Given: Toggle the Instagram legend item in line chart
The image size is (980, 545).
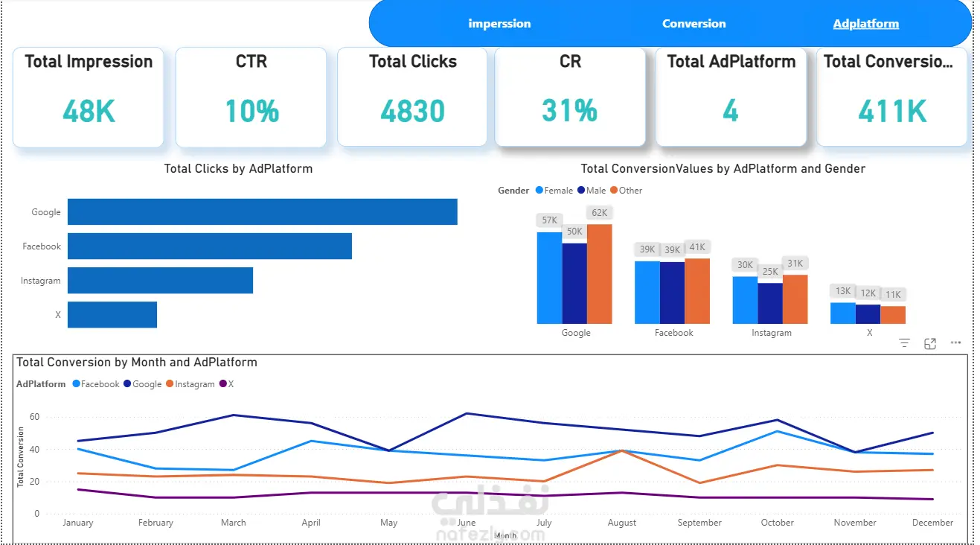Looking at the screenshot, I should tap(190, 384).
